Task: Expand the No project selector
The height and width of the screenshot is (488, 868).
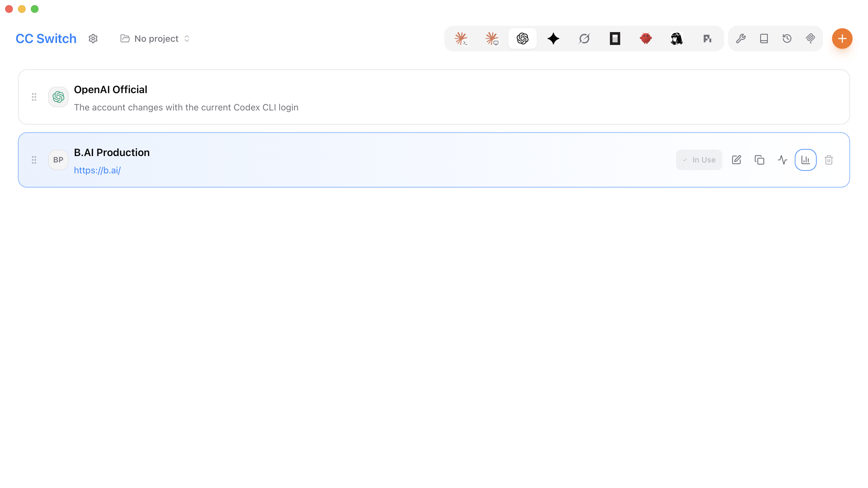Action: [x=155, y=39]
